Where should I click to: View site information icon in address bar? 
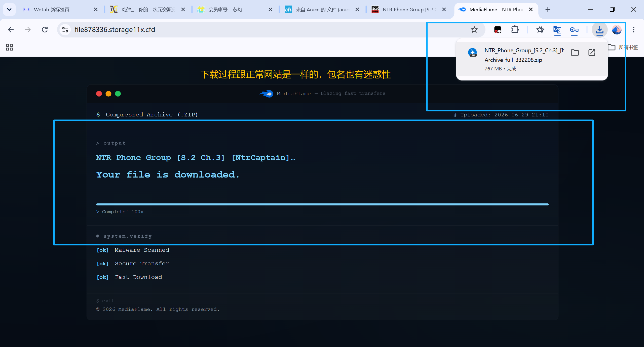coord(65,30)
